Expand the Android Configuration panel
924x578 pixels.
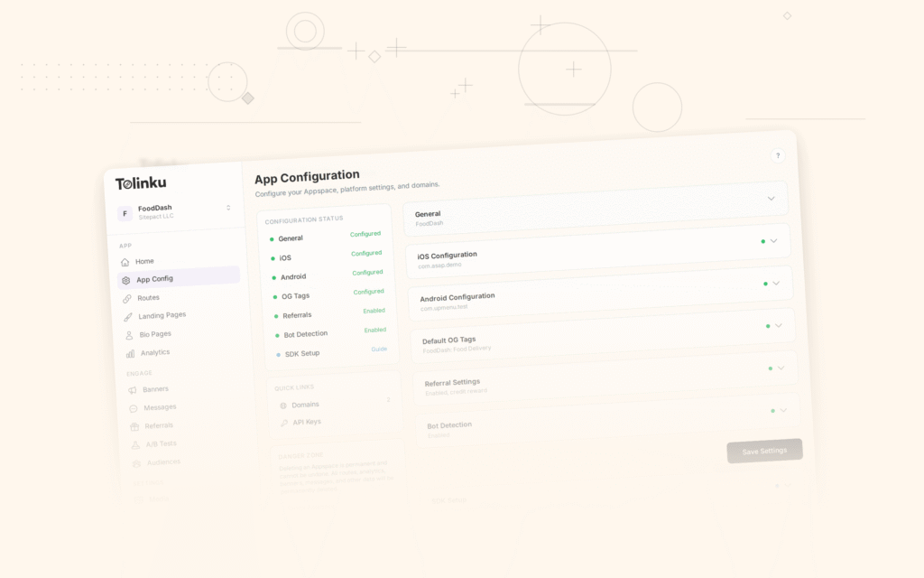tap(775, 283)
